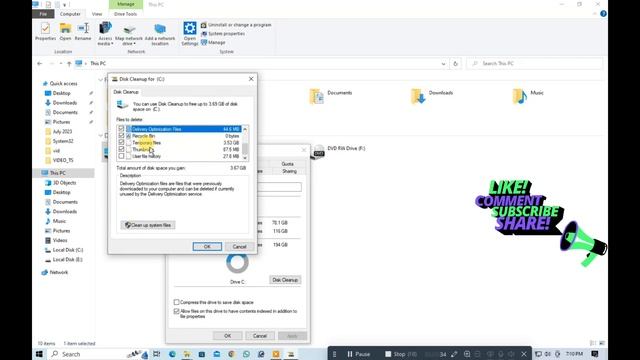The width and height of the screenshot is (640, 360).
Task: Expand the address bar history dropdown
Action: point(443,64)
